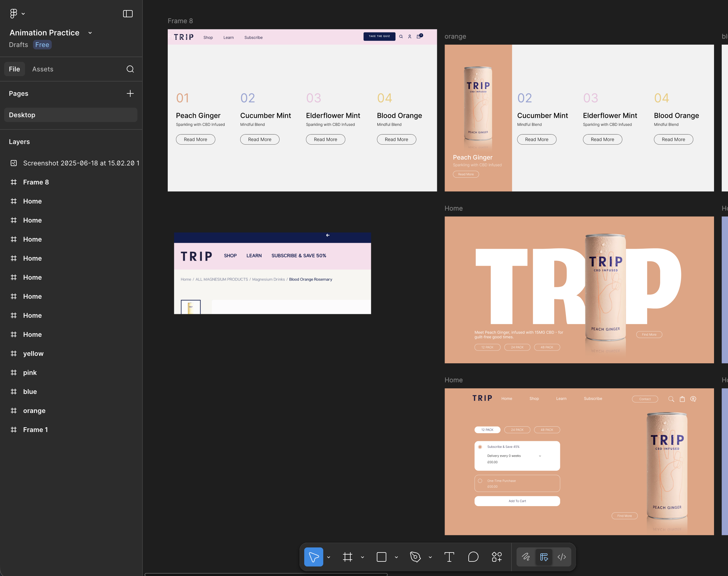The width and height of the screenshot is (728, 576).
Task: Click the Free plan badge
Action: click(x=42, y=45)
